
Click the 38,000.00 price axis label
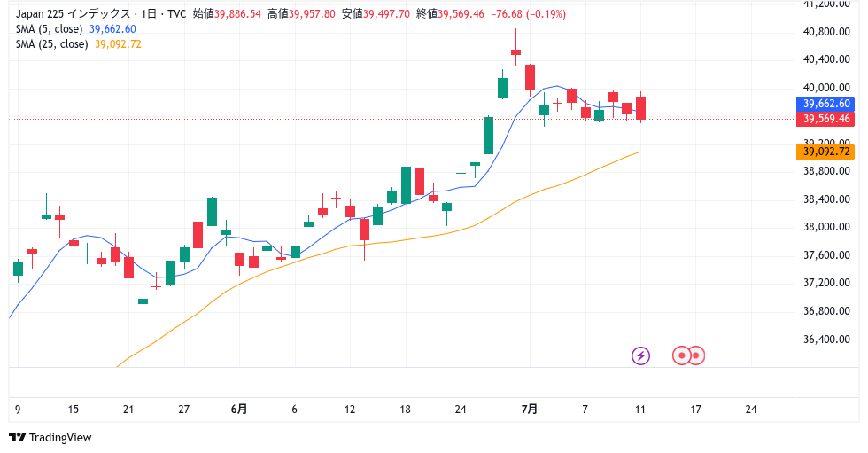[x=826, y=227]
